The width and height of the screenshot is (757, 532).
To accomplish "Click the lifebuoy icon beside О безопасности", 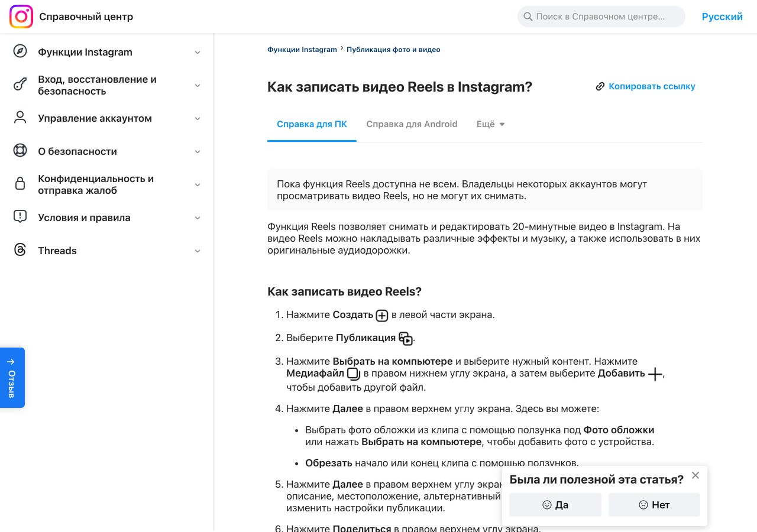I will pyautogui.click(x=20, y=151).
